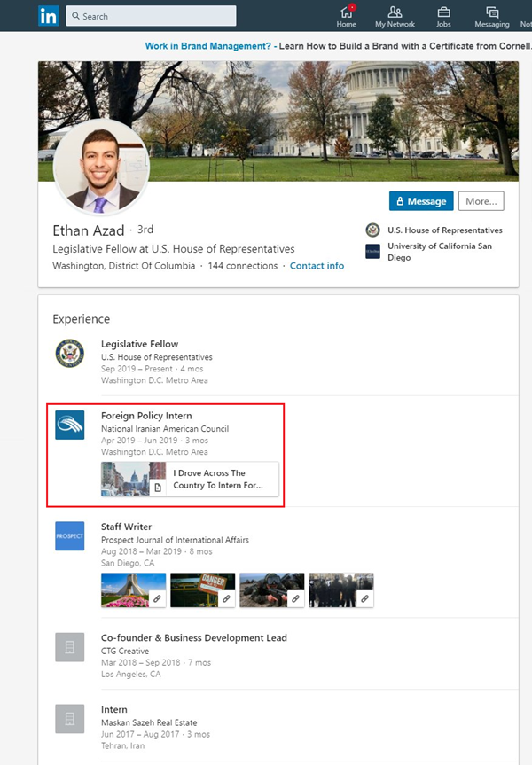532x765 pixels.
Task: Click the UC San Diego logo icon
Action: click(373, 251)
